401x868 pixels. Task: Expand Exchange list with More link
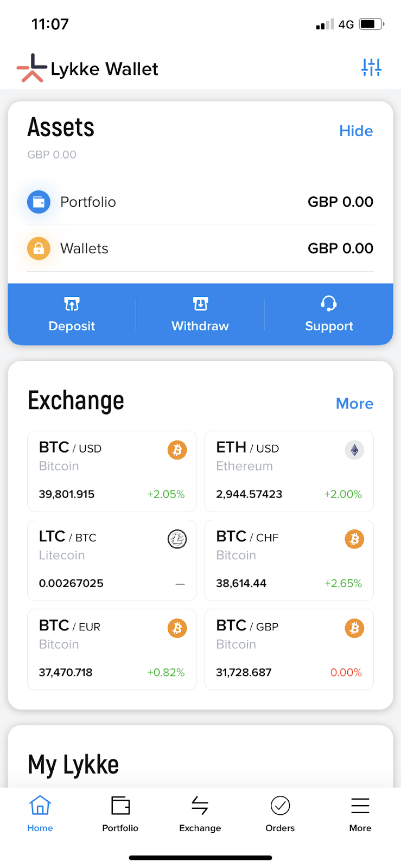354,404
